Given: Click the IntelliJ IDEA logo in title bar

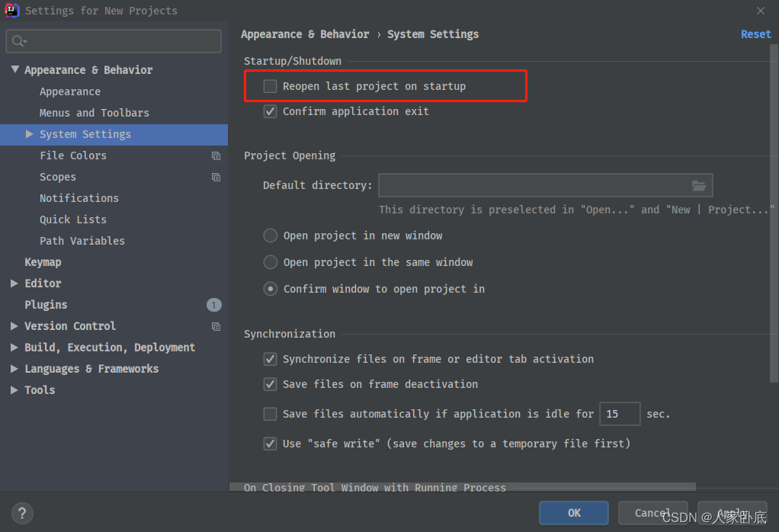Looking at the screenshot, I should click(11, 11).
